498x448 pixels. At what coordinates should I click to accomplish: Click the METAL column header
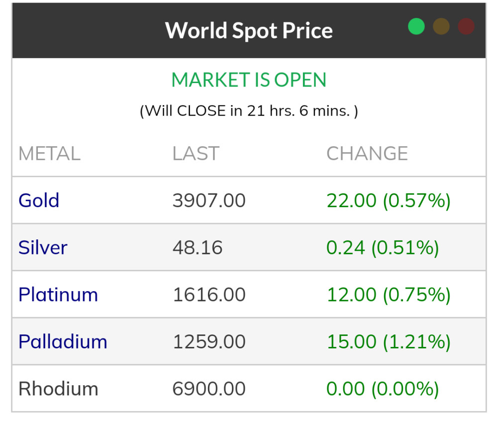[x=49, y=154]
